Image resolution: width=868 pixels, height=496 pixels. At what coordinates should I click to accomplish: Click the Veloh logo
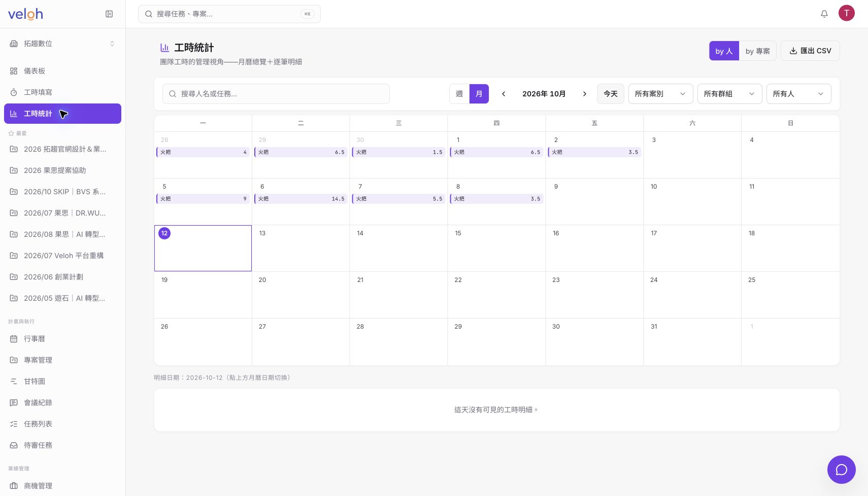coord(25,14)
